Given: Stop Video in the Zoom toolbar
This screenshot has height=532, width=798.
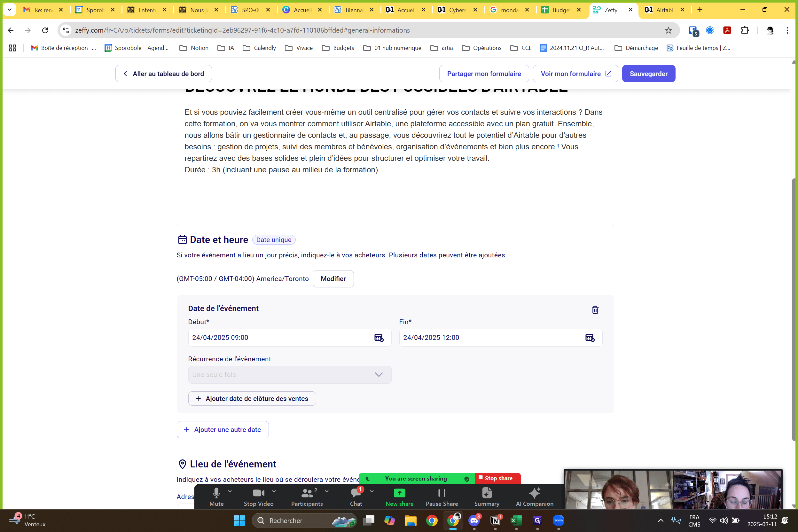Looking at the screenshot, I should (x=259, y=497).
